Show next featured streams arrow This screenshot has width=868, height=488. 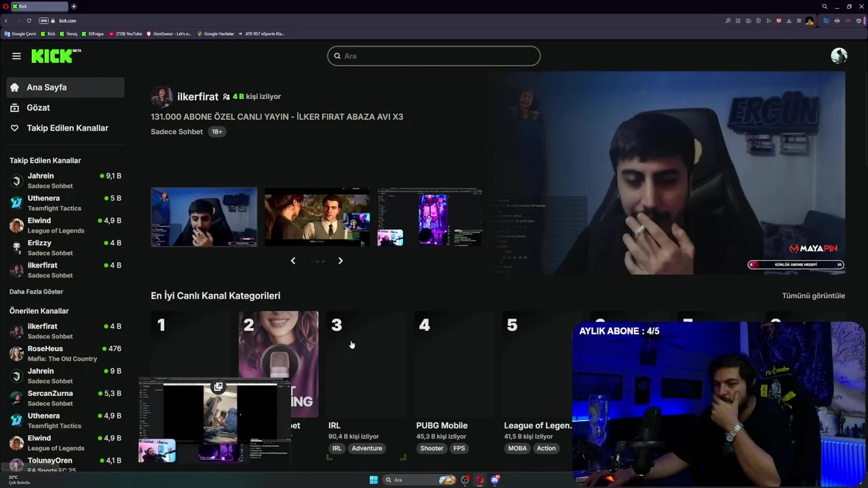pyautogui.click(x=340, y=260)
